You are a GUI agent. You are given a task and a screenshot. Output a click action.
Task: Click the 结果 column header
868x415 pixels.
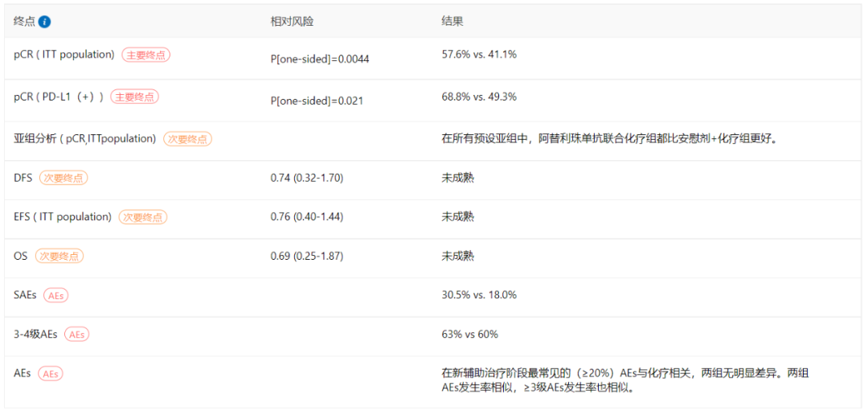pyautogui.click(x=452, y=22)
